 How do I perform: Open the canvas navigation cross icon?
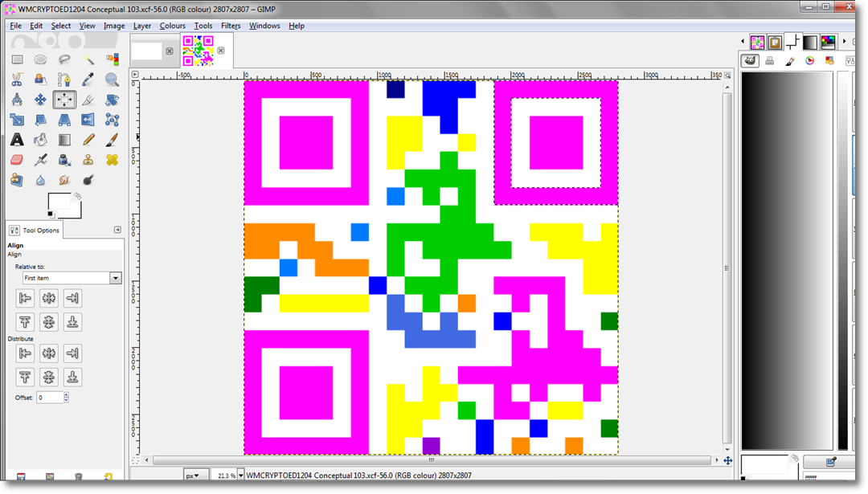tap(727, 460)
